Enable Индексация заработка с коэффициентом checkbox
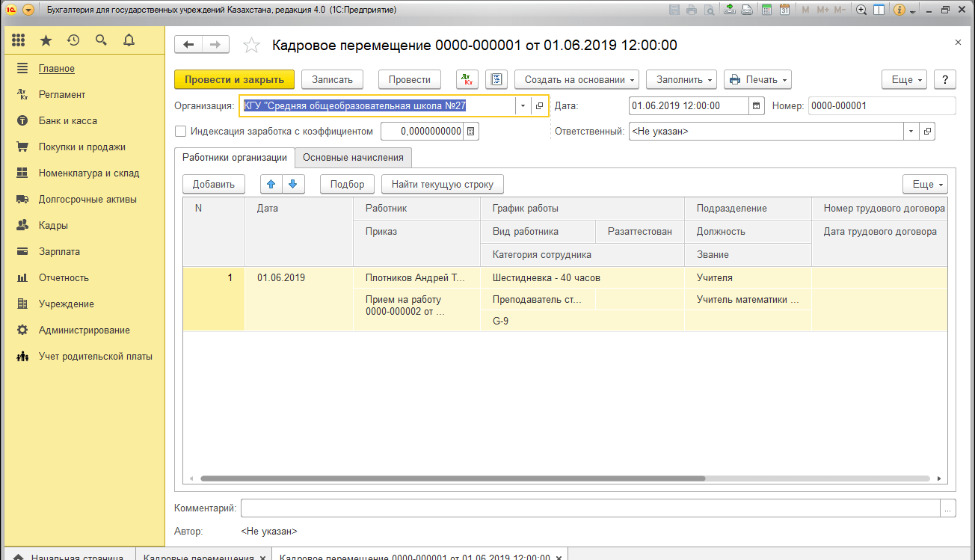 pos(180,132)
